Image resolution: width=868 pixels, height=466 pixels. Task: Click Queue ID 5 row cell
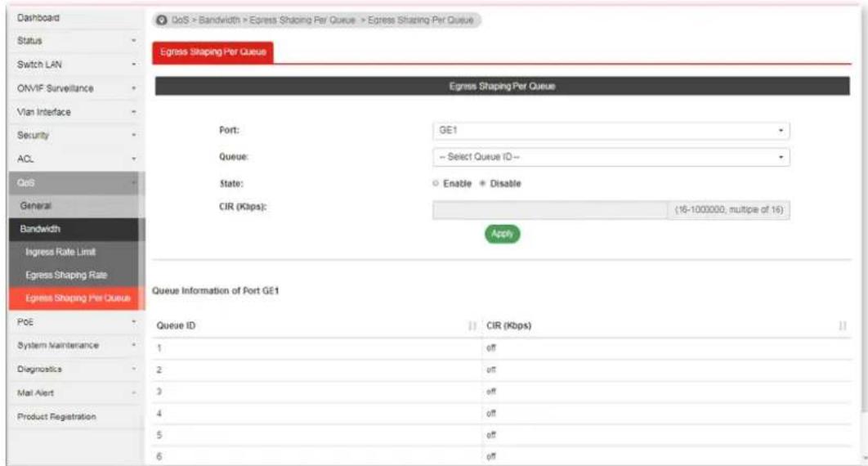tap(316, 435)
